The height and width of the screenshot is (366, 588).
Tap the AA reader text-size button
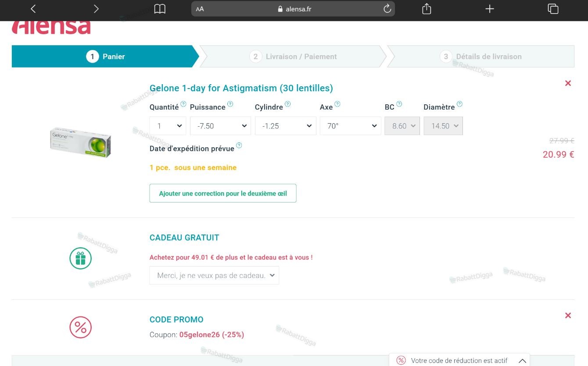point(200,9)
